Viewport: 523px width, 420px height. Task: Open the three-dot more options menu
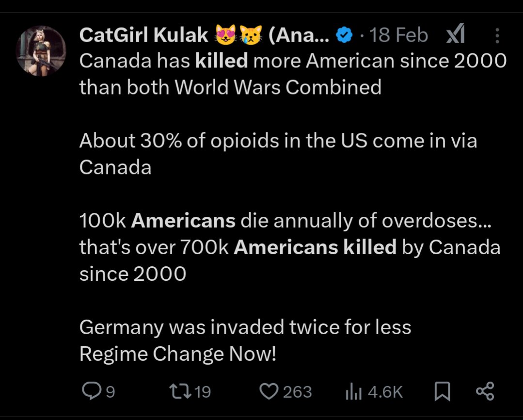click(x=497, y=35)
